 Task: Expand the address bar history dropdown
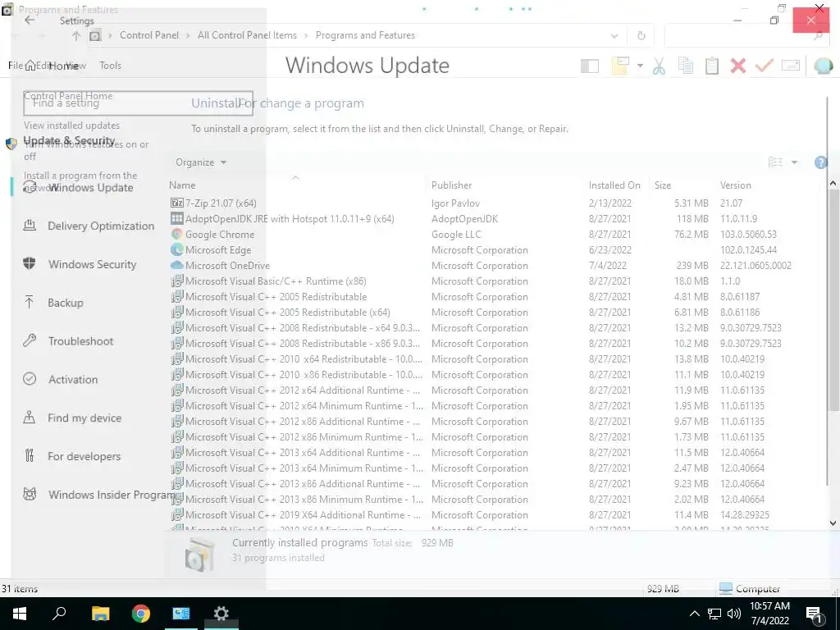coord(614,36)
